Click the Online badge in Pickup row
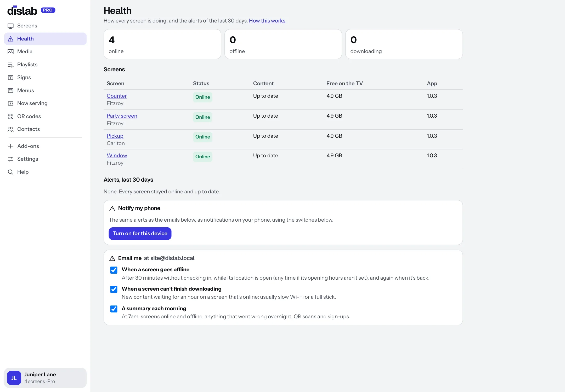Screen dimensions: 565x392 coord(202,137)
